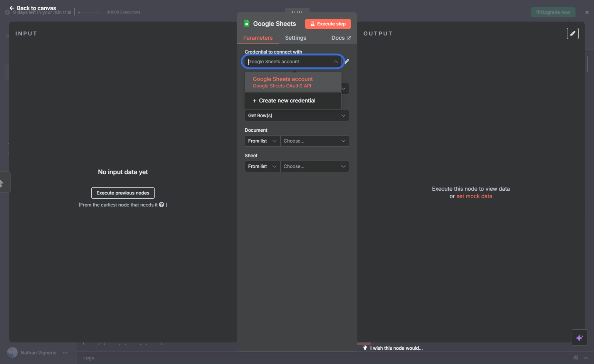
Task: Click the NV user avatar
Action: click(x=12, y=352)
